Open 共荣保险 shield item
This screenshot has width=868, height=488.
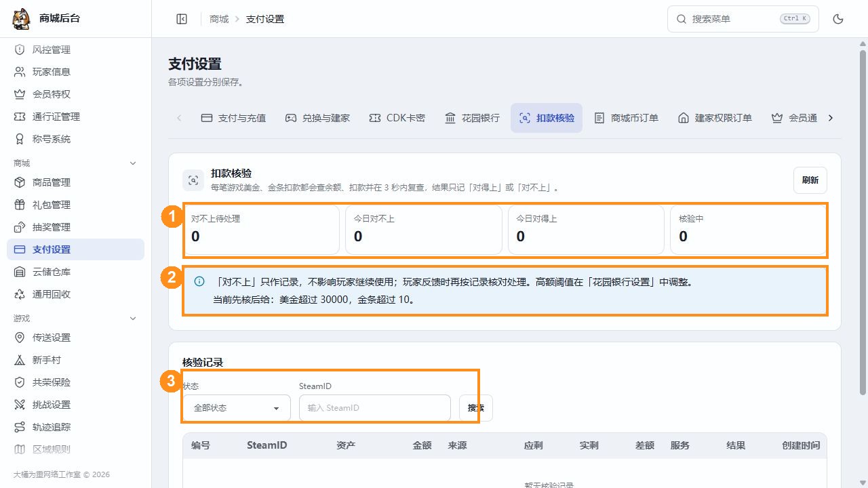75,382
